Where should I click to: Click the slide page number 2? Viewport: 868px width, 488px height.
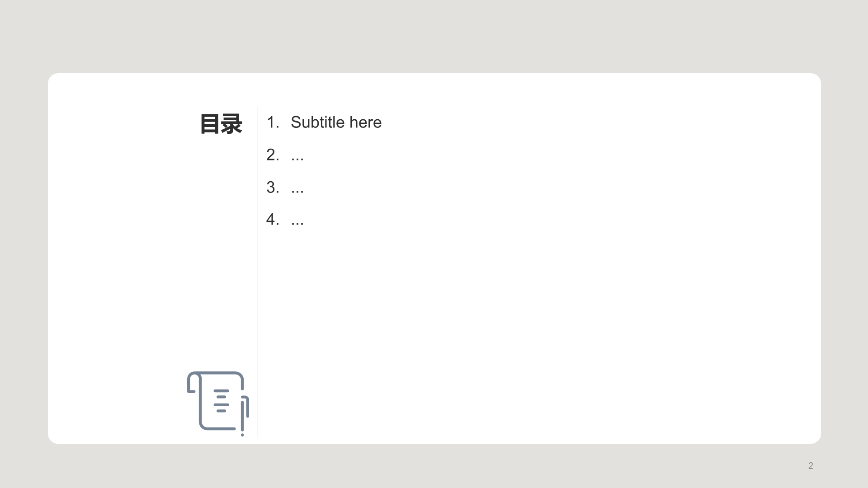pos(811,466)
